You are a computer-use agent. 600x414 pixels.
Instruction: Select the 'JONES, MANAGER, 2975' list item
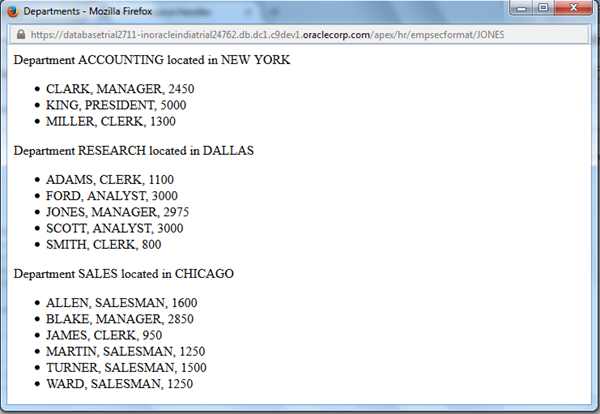pos(117,212)
